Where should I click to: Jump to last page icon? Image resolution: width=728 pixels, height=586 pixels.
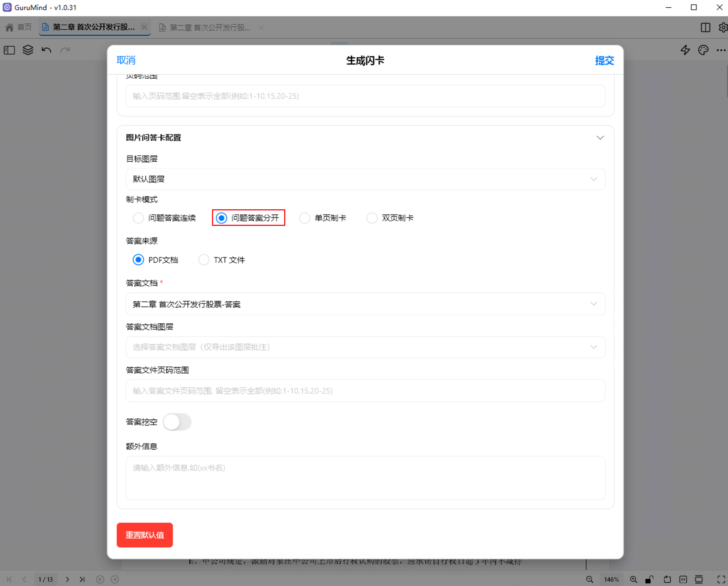(82, 579)
